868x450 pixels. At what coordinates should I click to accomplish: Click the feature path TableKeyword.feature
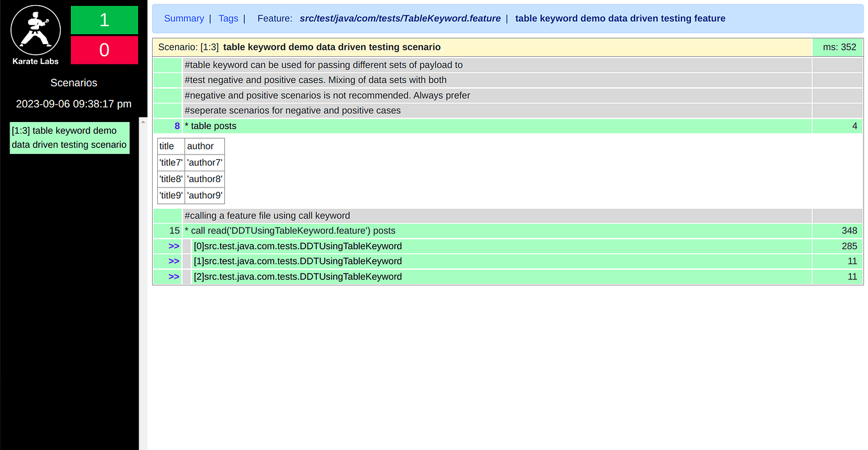(x=400, y=19)
